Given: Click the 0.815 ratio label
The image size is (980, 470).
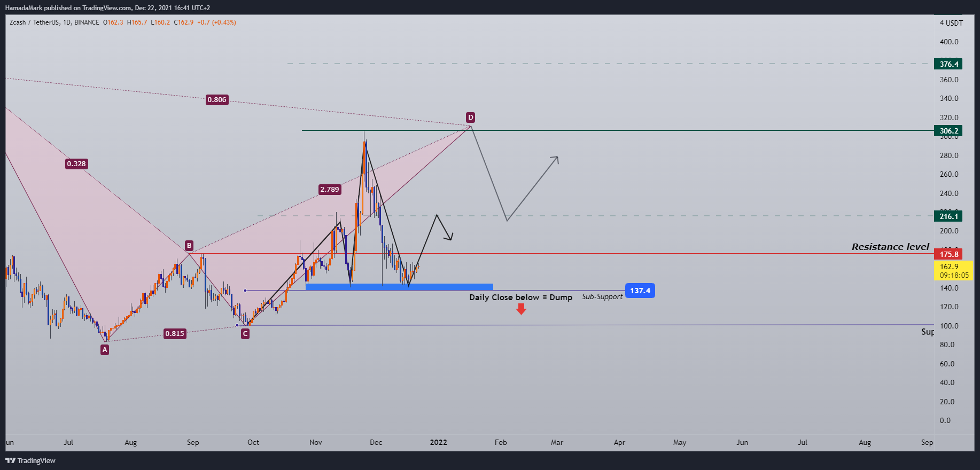Looking at the screenshot, I should [x=175, y=334].
